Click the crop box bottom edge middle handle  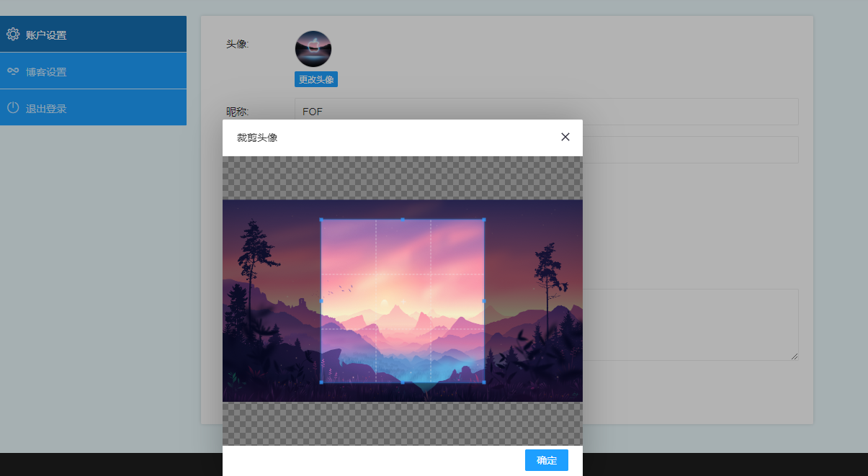tap(403, 382)
